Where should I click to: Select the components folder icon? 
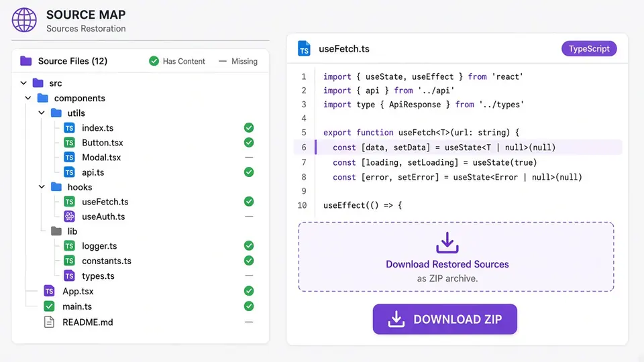click(x=43, y=98)
